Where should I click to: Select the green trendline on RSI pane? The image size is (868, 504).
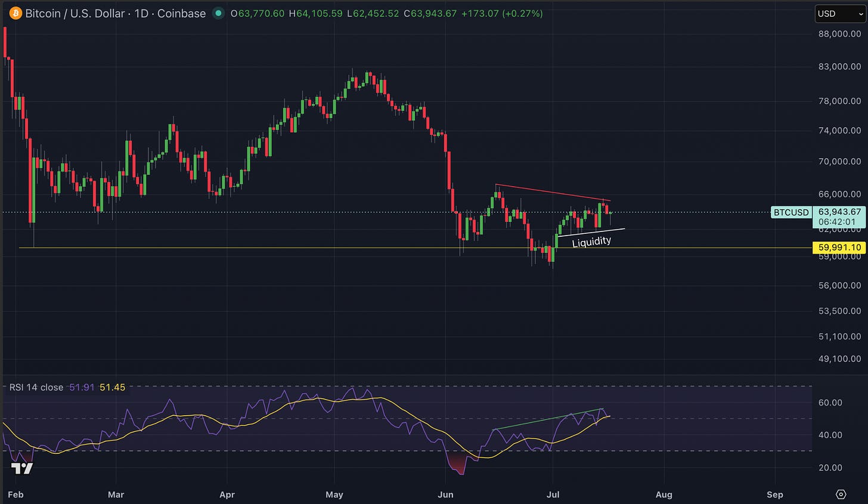point(549,419)
